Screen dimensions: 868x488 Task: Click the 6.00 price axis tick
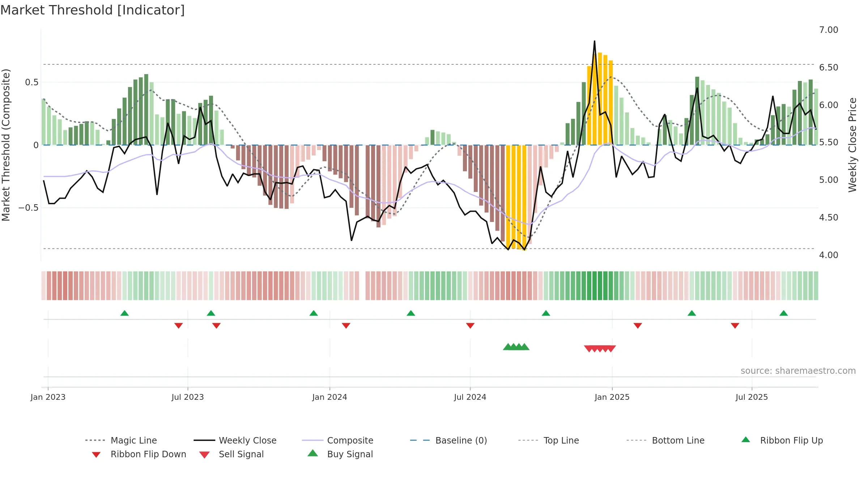pyautogui.click(x=829, y=105)
